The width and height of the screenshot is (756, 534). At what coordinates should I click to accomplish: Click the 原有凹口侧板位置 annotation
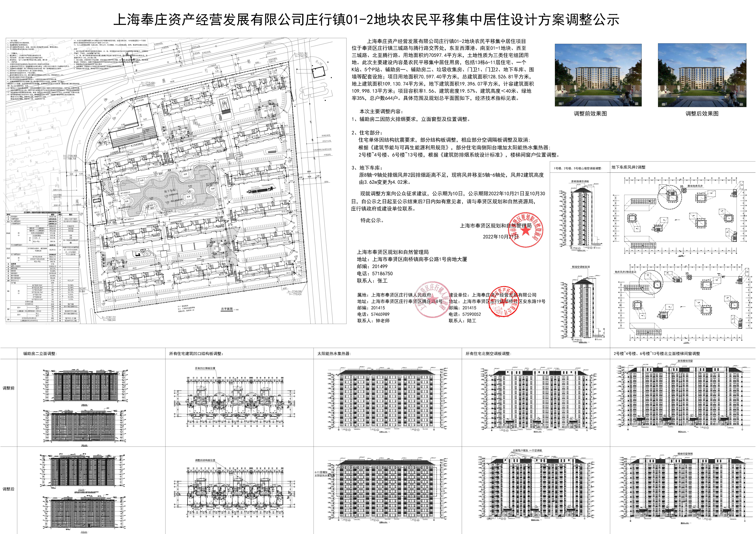pos(205,368)
